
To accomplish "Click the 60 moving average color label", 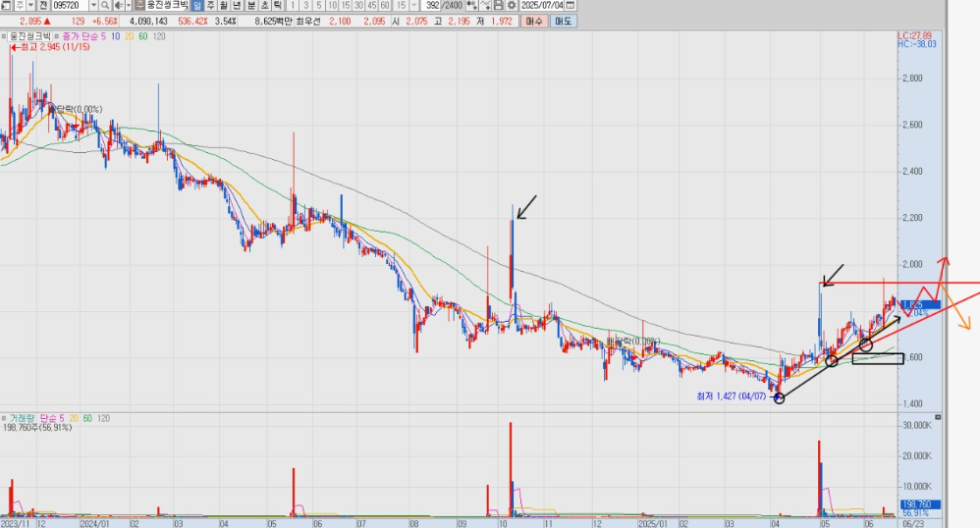I will [x=142, y=36].
